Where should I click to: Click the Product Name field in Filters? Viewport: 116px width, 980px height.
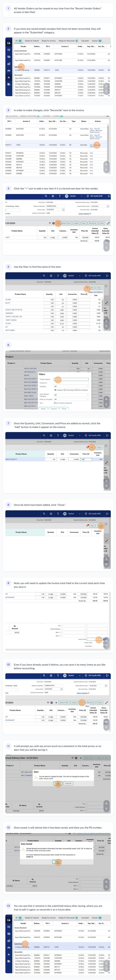(72, 379)
